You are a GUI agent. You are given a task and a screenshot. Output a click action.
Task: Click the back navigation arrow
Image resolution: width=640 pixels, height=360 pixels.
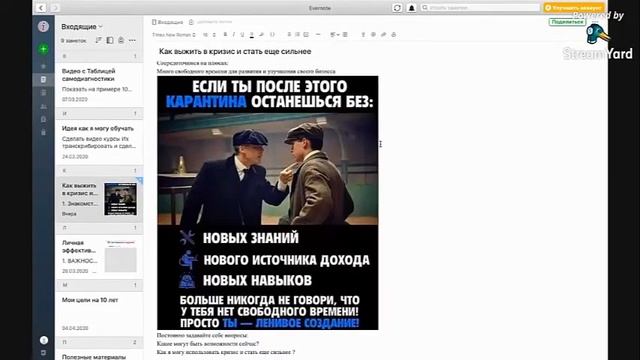[41, 8]
